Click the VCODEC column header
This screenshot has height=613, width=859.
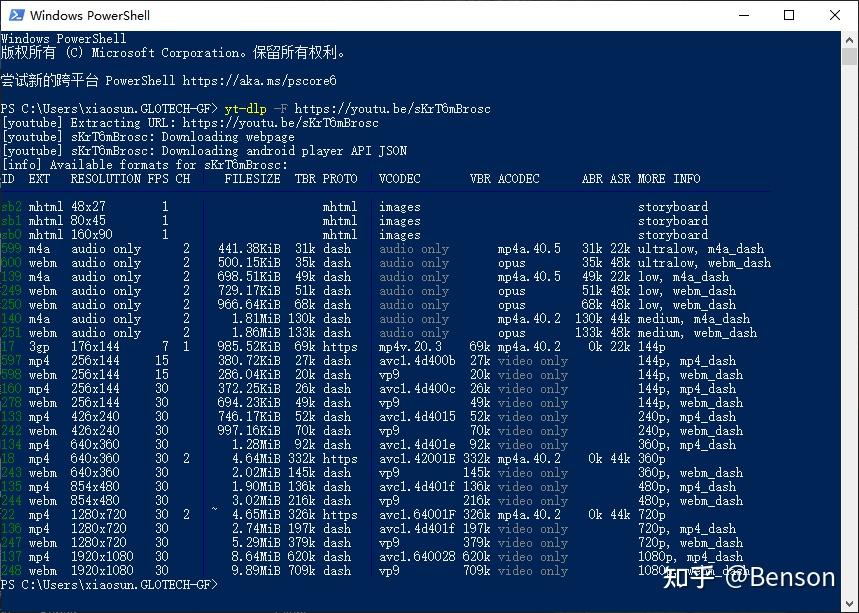pos(399,179)
